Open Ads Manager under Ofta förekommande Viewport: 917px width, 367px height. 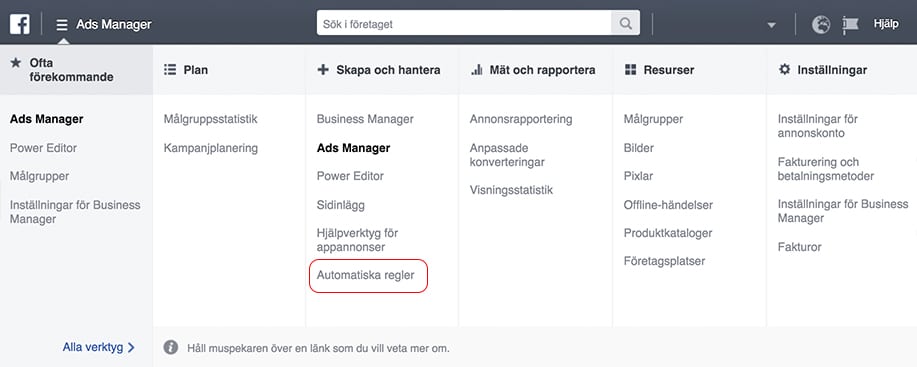tap(47, 119)
